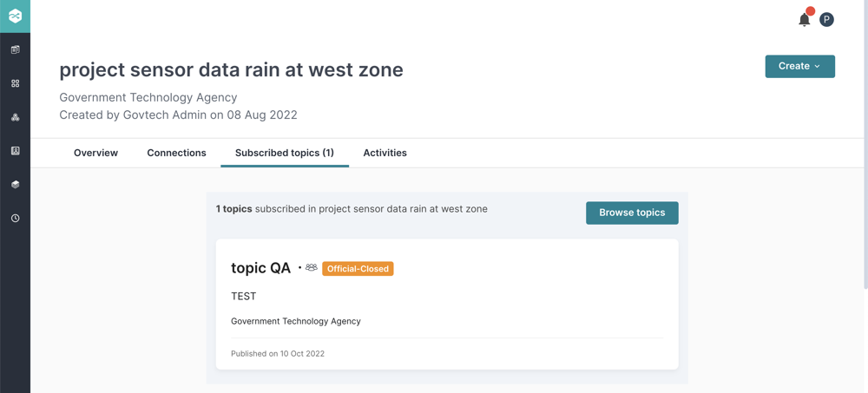The width and height of the screenshot is (868, 393).
Task: Click the group icon beside topic QA
Action: (x=311, y=267)
